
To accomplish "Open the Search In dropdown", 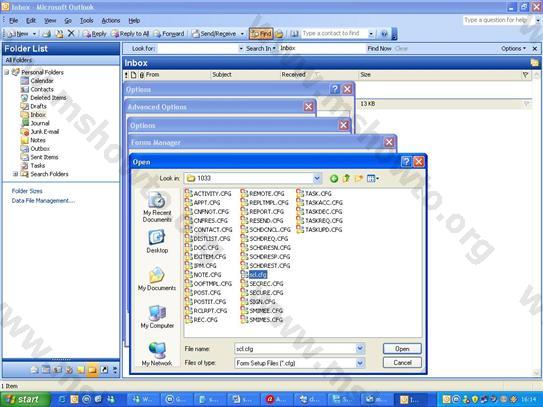I will (260, 48).
